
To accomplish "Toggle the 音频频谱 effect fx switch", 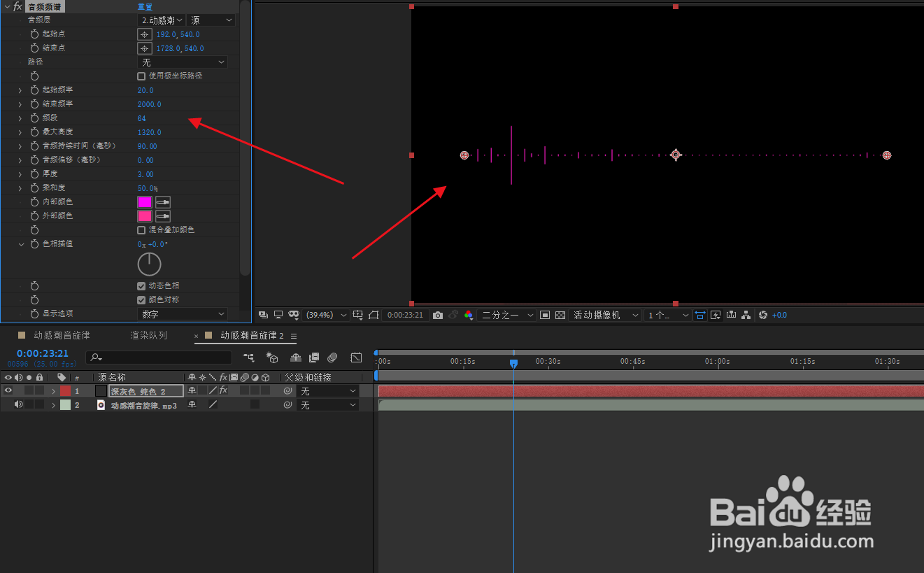I will click(17, 6).
